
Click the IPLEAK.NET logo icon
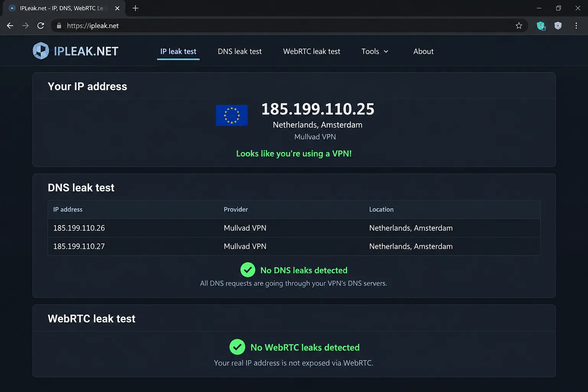coord(41,51)
